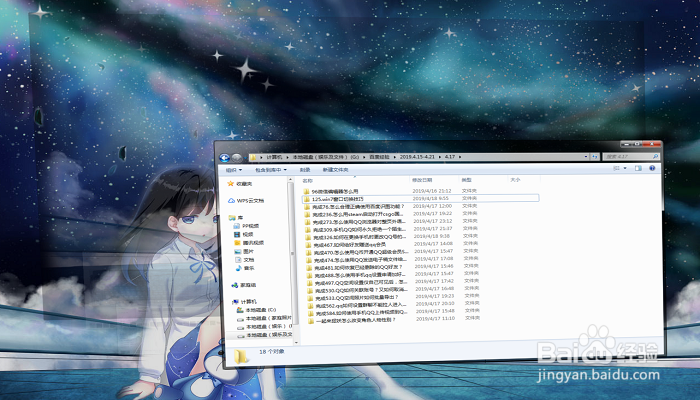The height and width of the screenshot is (400, 700).
Task: Click navigation pane scrollbar up arrow
Action: [291, 179]
